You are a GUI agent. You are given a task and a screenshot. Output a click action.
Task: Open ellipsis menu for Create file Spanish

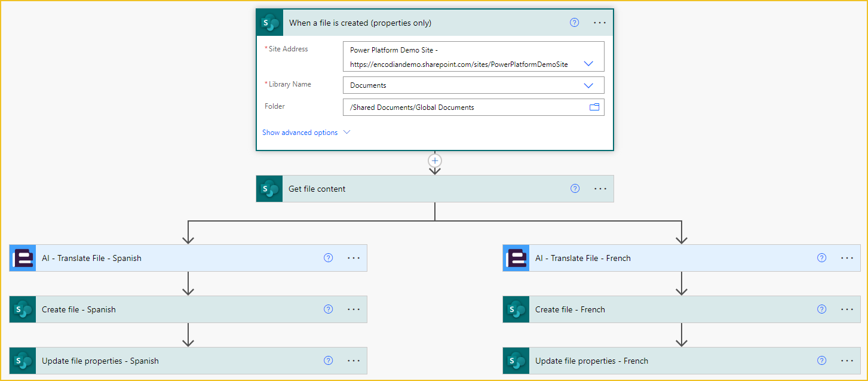pos(354,309)
